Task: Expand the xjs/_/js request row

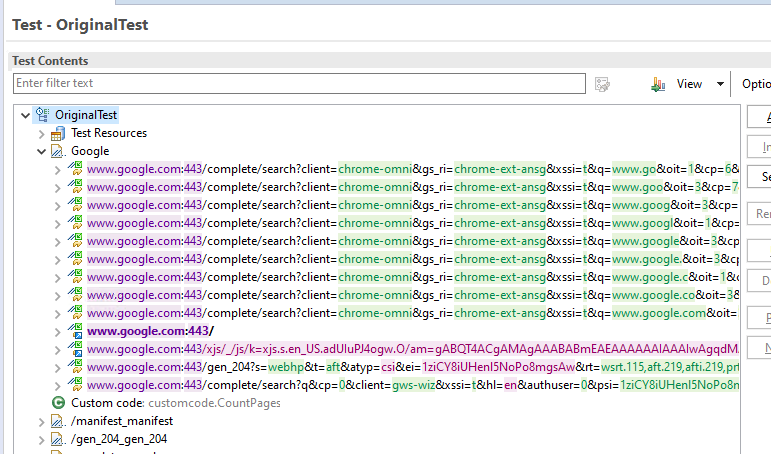Action: [x=58, y=350]
